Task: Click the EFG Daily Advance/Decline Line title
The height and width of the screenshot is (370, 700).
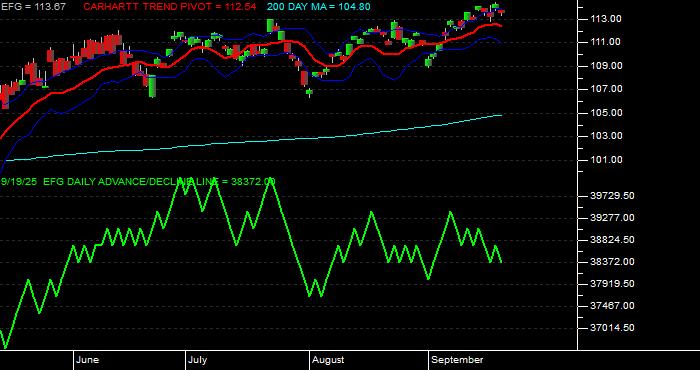Action: click(x=138, y=182)
